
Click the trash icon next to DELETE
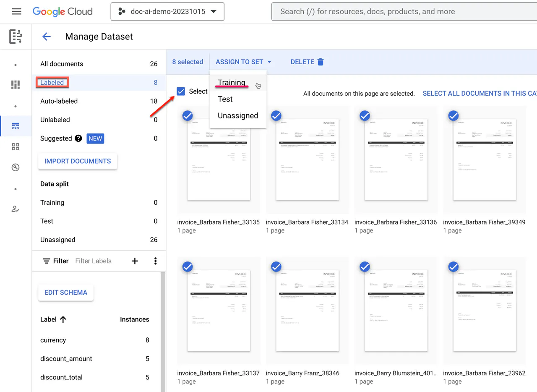(321, 62)
